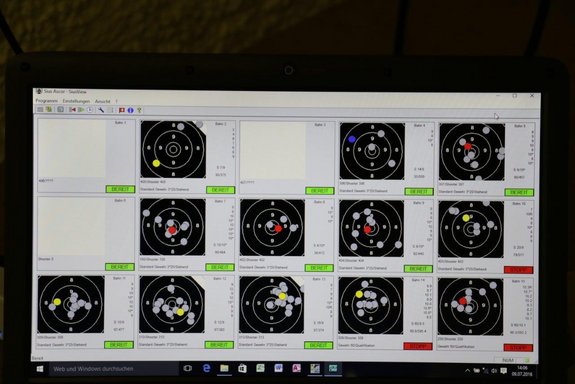Click the blue info icon in toolbar
The width and height of the screenshot is (575, 384).
[x=131, y=110]
